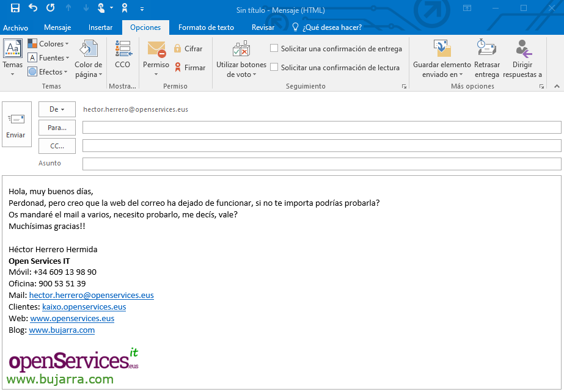
Task: Open the Colores theme dropdown
Action: 48,44
